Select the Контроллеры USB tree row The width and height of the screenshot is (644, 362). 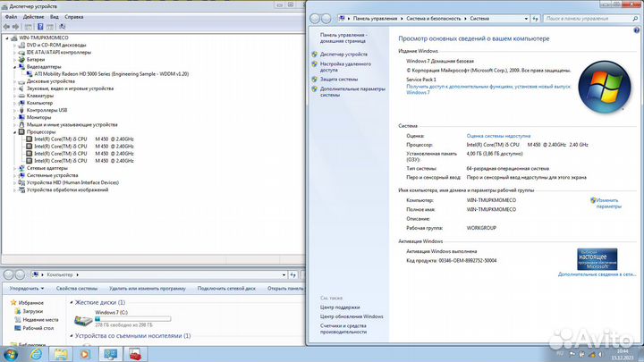[x=47, y=111]
